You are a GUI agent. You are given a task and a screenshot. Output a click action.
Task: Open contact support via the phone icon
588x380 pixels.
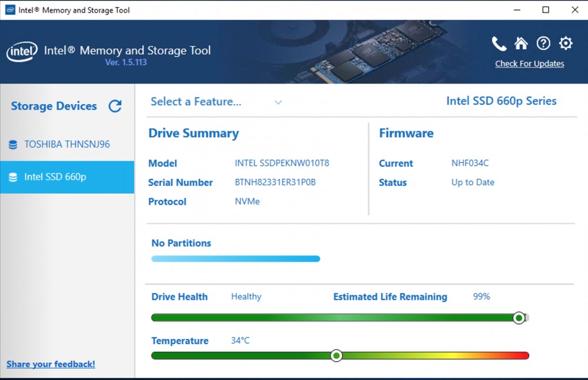point(499,43)
